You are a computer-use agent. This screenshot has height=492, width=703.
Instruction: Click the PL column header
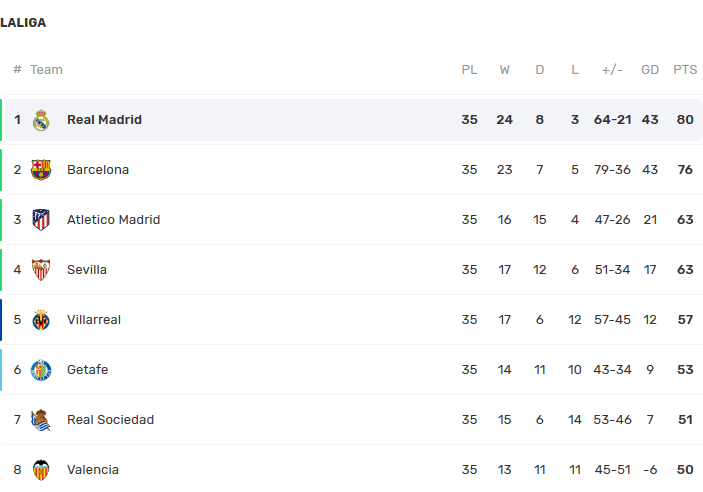coord(469,70)
